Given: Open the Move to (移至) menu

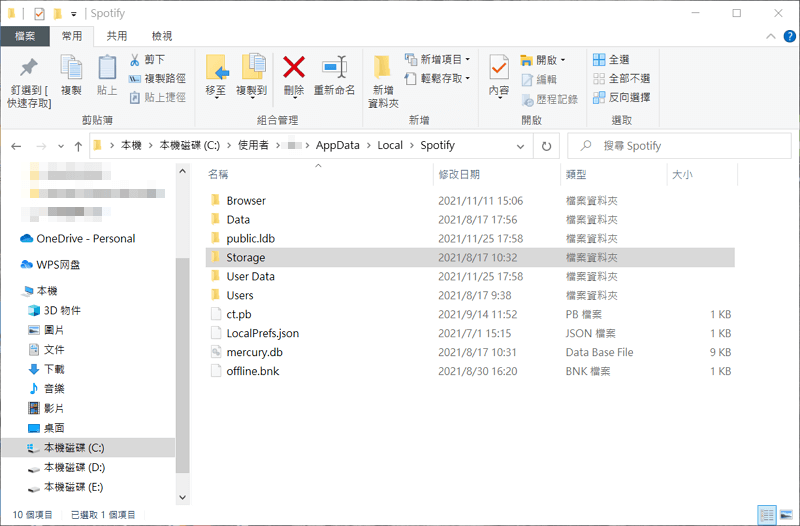Looking at the screenshot, I should pos(216,75).
